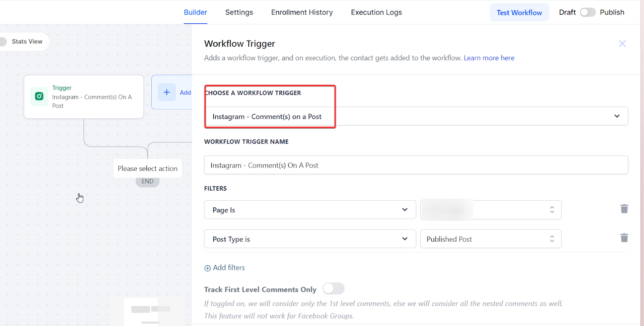View the Execution Logs tab

pyautogui.click(x=376, y=12)
